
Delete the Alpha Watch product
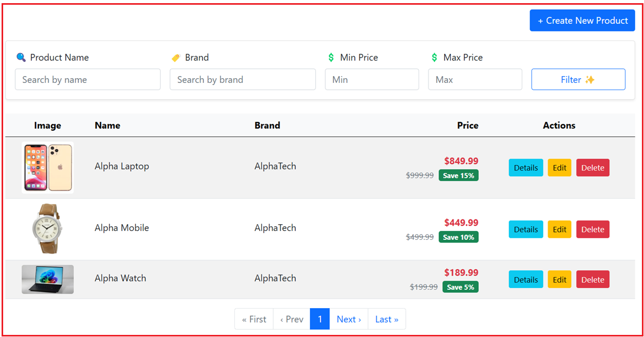point(593,279)
